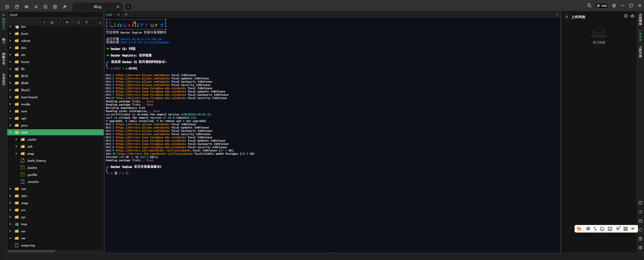Click the heart favorites icon in file toolbar
Image resolution: width=644 pixels, height=260 pixels.
point(86,22)
